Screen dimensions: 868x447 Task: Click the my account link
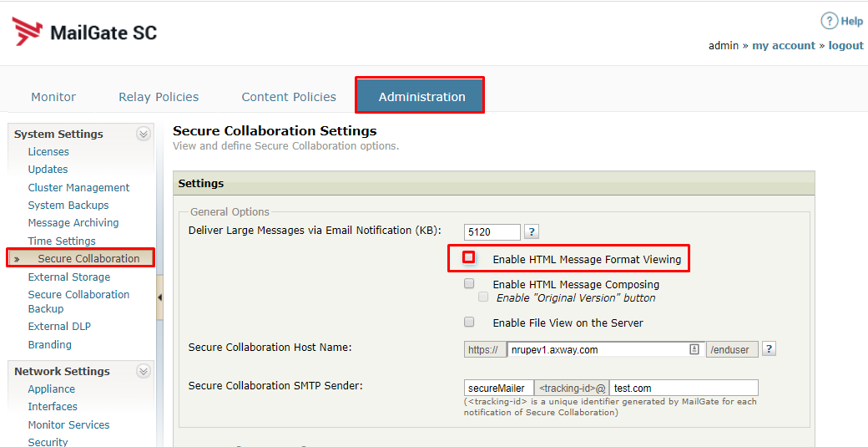784,46
